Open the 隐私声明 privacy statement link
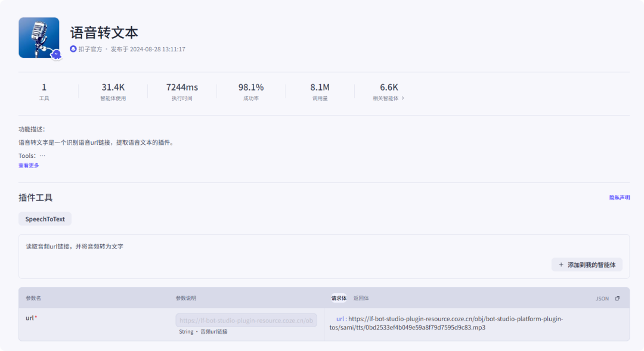Image resolution: width=644 pixels, height=351 pixels. click(x=620, y=197)
